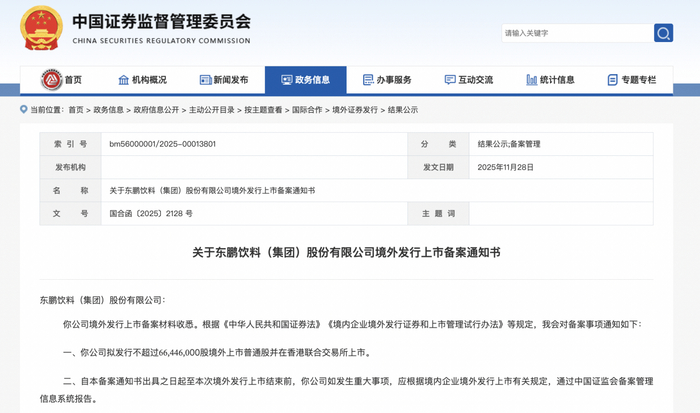Select document number 国合函〔2025〕2128 号

pos(151,214)
